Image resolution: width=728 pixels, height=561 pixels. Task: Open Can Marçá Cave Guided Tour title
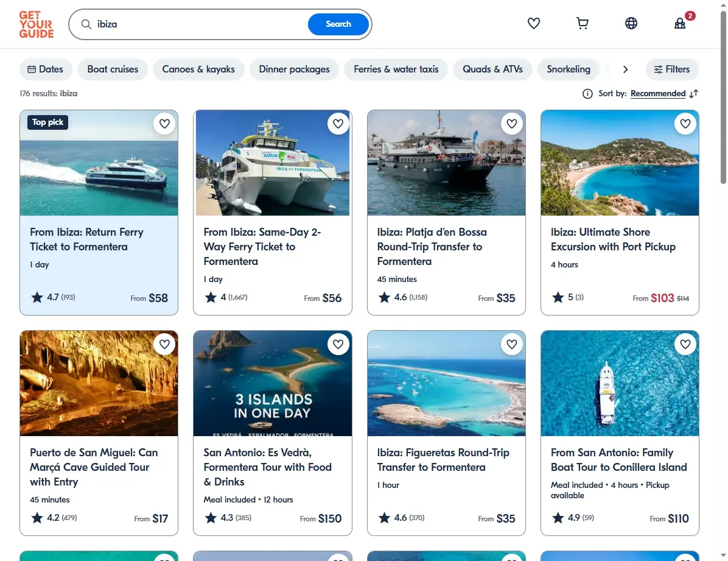click(94, 467)
